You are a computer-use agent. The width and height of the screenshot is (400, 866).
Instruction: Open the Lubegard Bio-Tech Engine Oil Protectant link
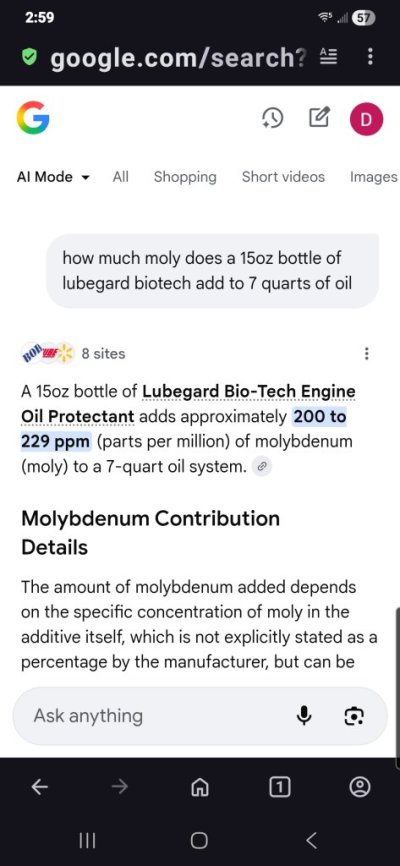pyautogui.click(x=188, y=404)
